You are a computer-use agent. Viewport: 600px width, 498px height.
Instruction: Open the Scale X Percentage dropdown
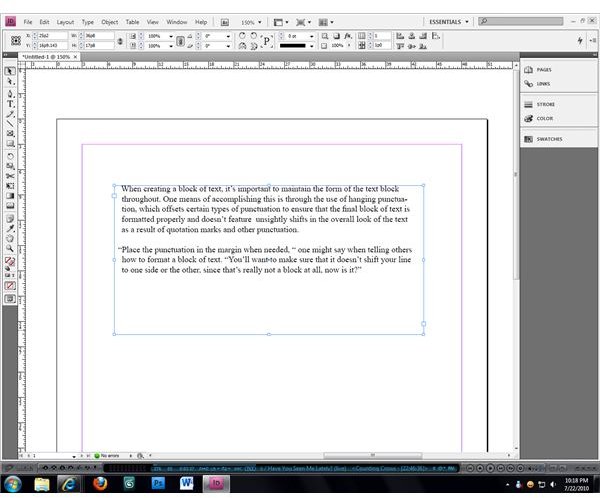click(171, 36)
